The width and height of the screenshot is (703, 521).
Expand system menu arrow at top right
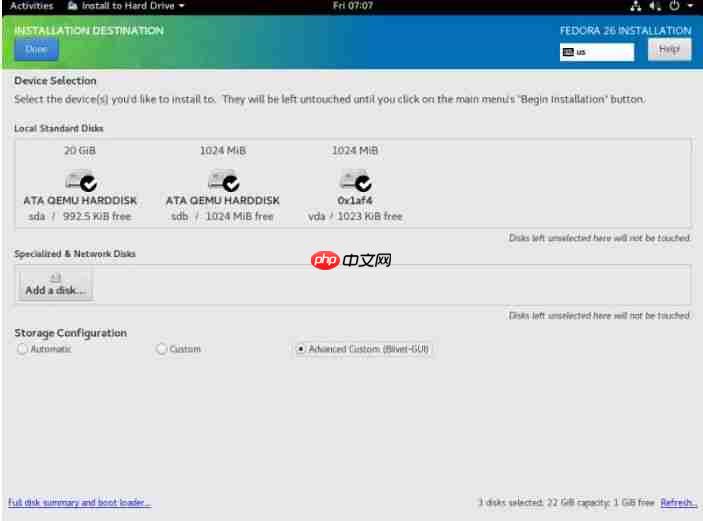[x=690, y=6]
